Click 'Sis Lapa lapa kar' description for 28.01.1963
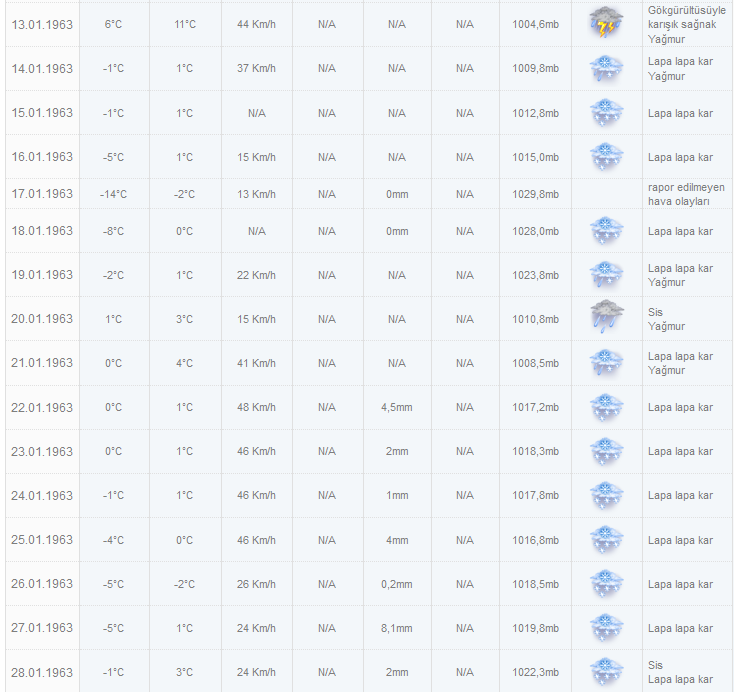This screenshot has height=692, width=734. [680, 672]
